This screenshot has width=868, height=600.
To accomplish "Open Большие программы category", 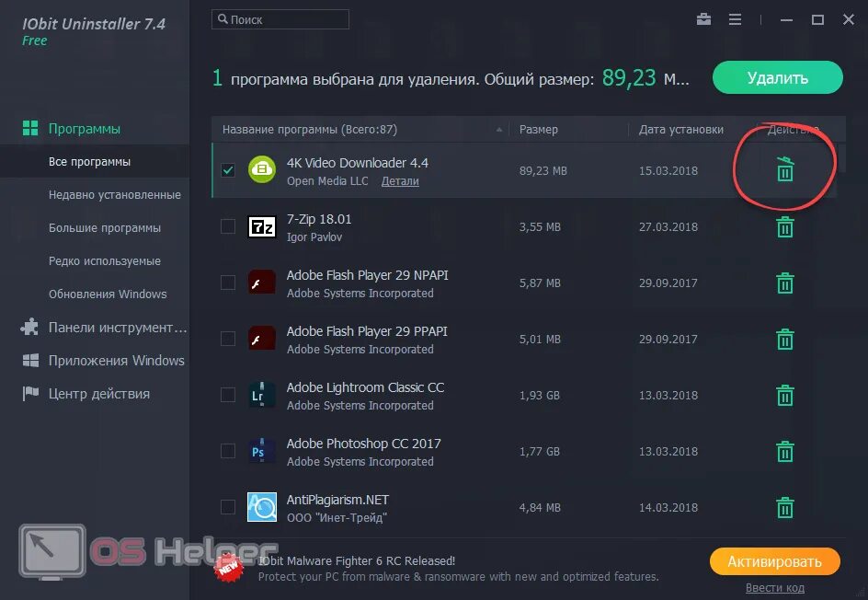I will (105, 227).
